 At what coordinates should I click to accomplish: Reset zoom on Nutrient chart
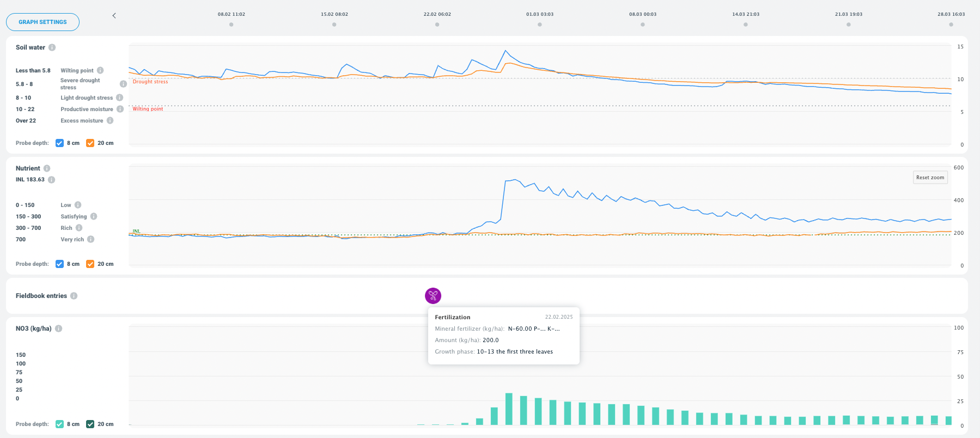[x=930, y=178]
